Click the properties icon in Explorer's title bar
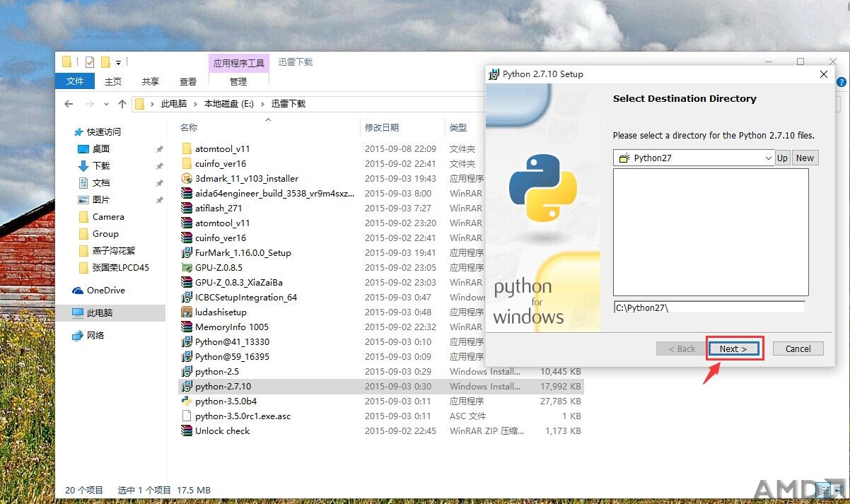The image size is (850, 504). [x=89, y=61]
